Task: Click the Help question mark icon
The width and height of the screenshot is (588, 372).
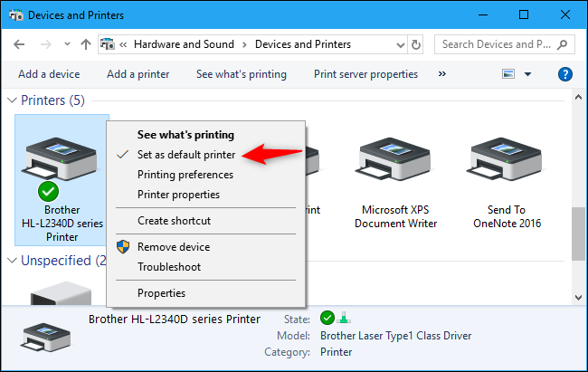Action: (565, 74)
